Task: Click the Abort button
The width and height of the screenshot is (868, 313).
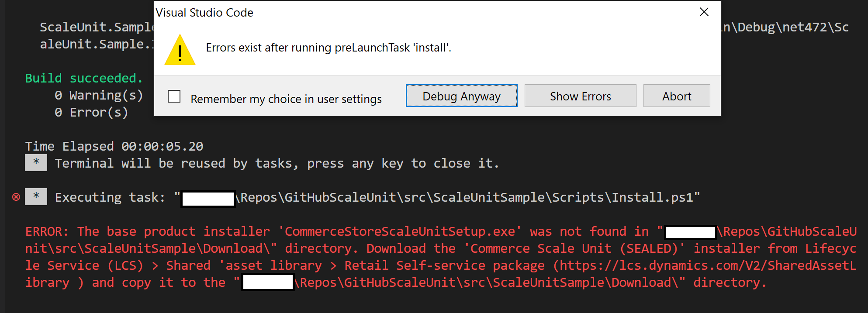Action: click(x=677, y=96)
